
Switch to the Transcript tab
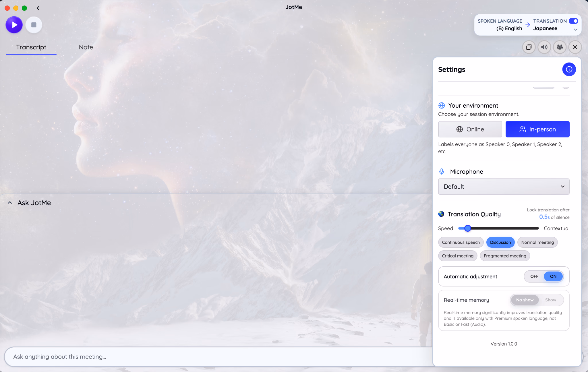pos(31,47)
